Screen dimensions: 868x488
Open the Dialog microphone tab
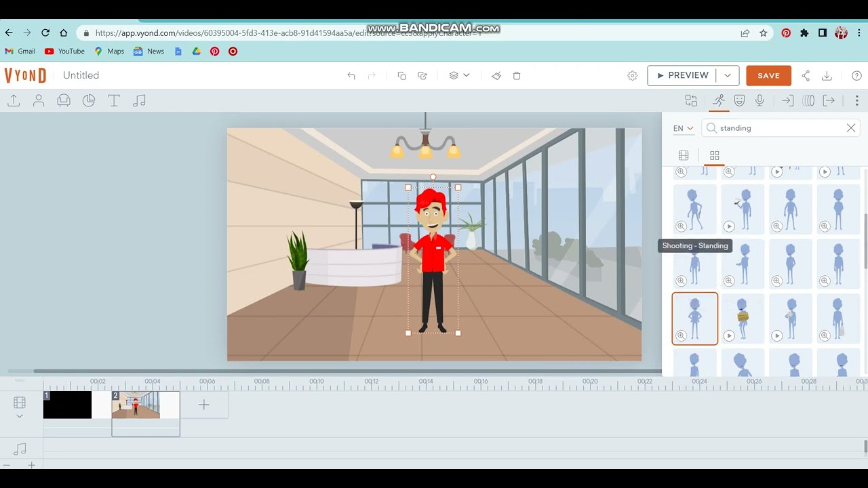pos(760,101)
